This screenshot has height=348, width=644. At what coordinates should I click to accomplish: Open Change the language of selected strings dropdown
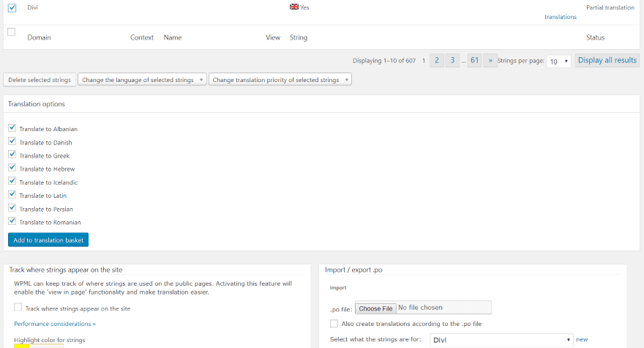142,79
